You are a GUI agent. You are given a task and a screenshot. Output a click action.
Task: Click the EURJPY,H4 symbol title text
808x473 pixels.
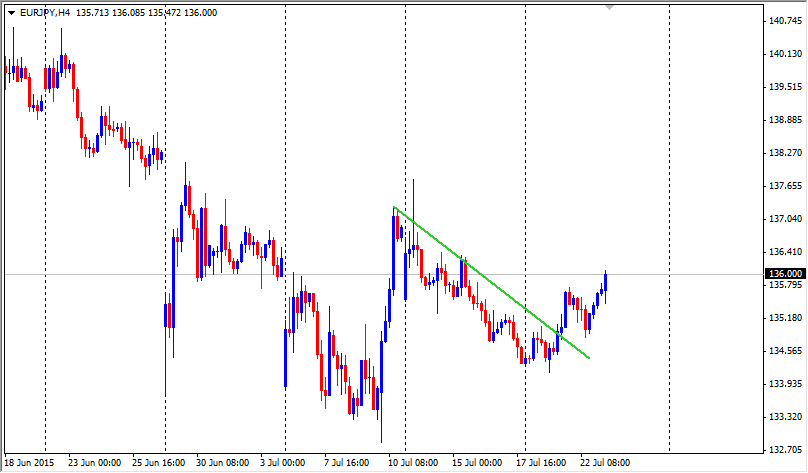[x=45, y=13]
